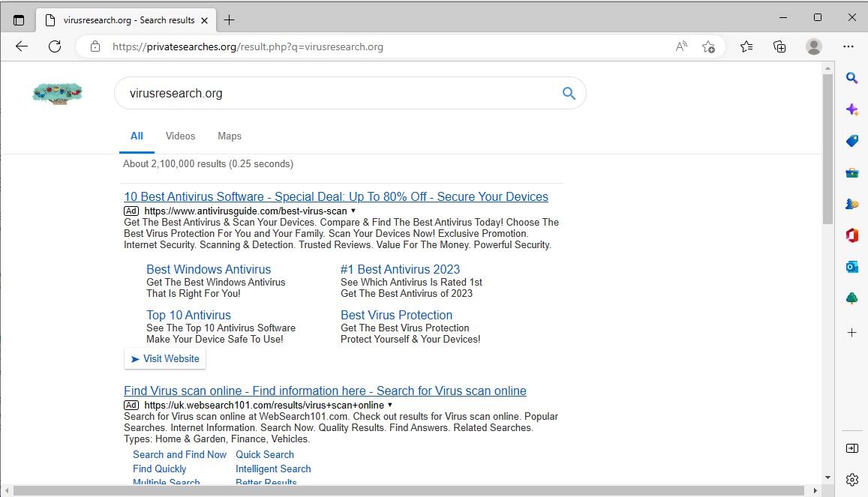Add a new sidebar app with plus
Viewport: 868px width, 497px height.
tap(852, 332)
